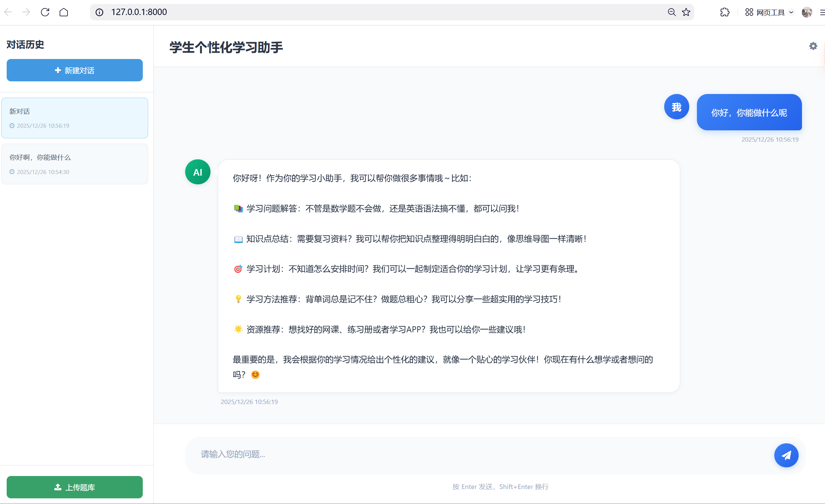Click the profile avatar in browser toolbar
The height and width of the screenshot is (504, 825).
click(807, 12)
